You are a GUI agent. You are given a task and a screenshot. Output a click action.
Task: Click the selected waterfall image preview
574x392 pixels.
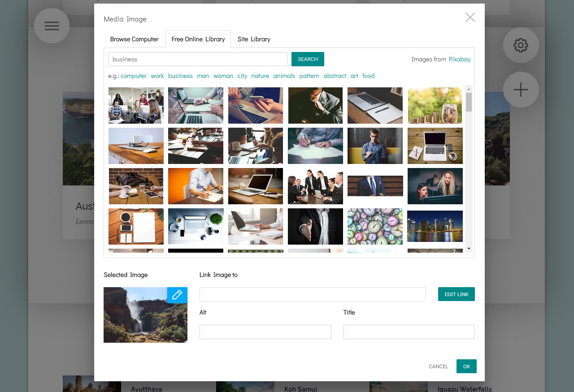click(x=145, y=315)
